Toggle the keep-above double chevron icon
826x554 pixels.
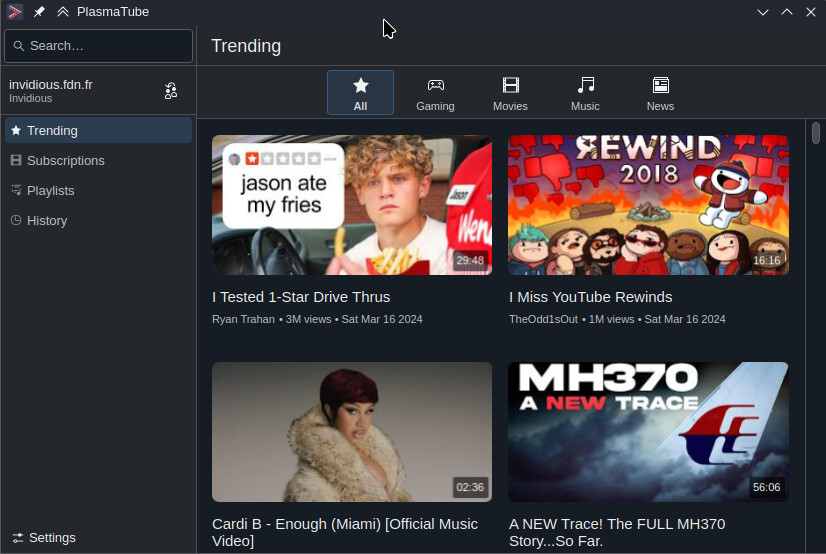(x=63, y=12)
